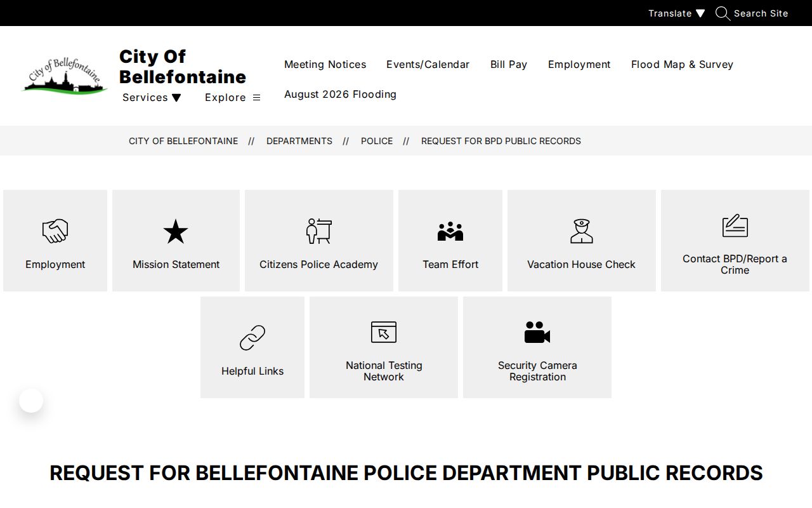Image resolution: width=812 pixels, height=508 pixels.
Task: Click the search magnifier icon
Action: click(723, 13)
